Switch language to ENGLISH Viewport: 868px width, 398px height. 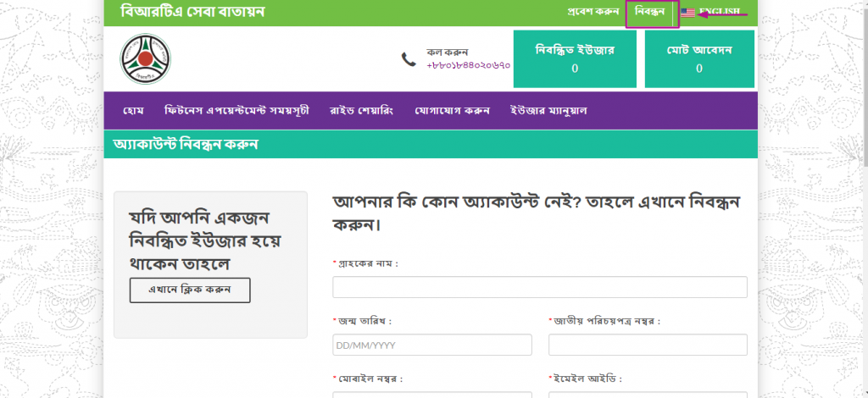pos(720,12)
